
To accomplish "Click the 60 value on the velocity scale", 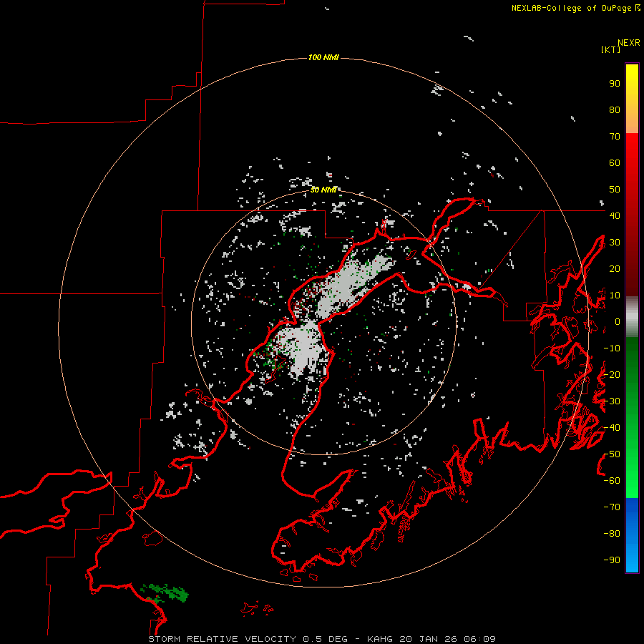I will click(x=615, y=163).
